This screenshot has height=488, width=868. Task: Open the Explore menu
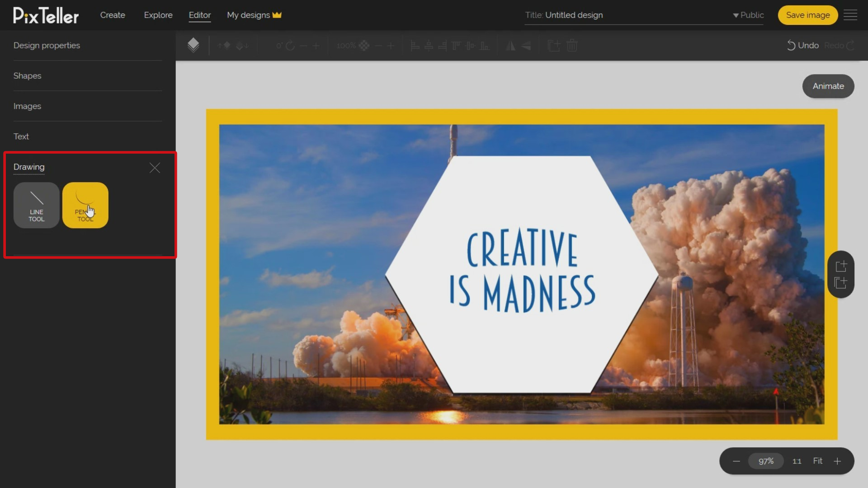[x=158, y=15]
